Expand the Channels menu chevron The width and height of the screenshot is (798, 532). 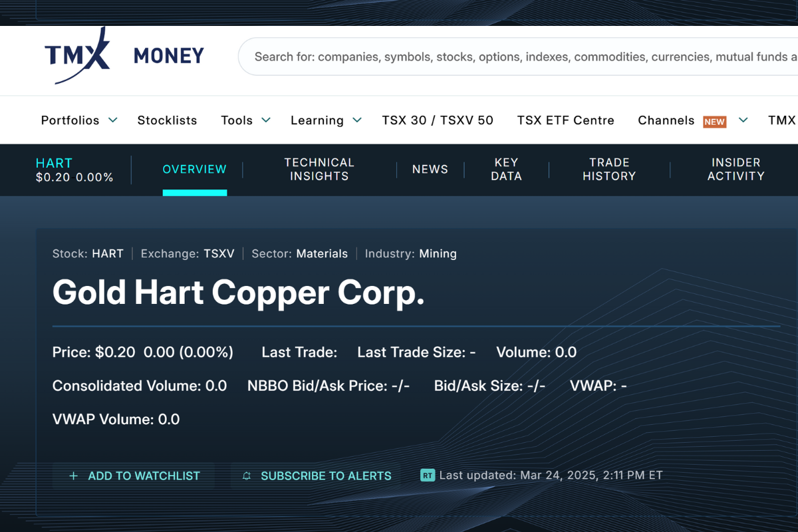coord(743,120)
